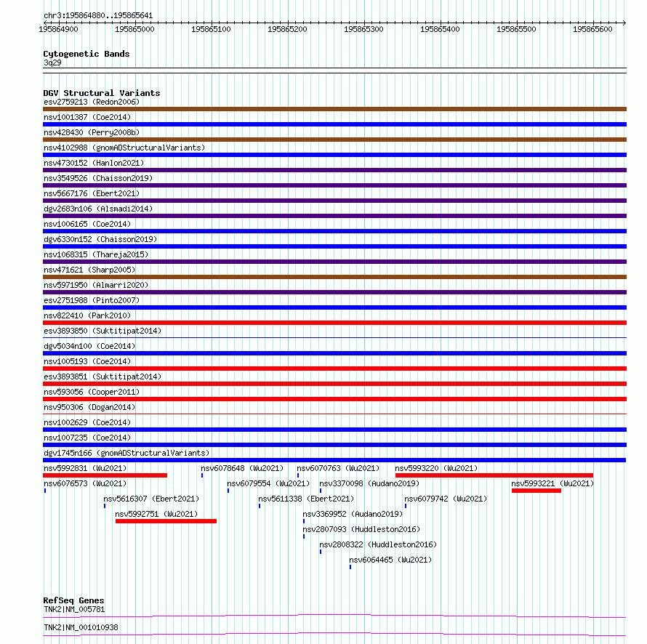The image size is (647, 644).
Task: Open nsv4102988 (gnomADStructuralVariants) entry
Action: pos(124,148)
